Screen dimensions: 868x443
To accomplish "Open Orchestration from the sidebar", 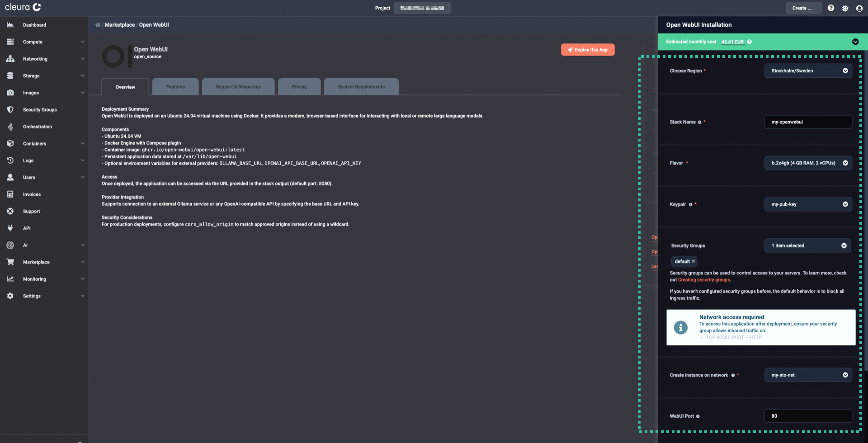I will coord(37,127).
